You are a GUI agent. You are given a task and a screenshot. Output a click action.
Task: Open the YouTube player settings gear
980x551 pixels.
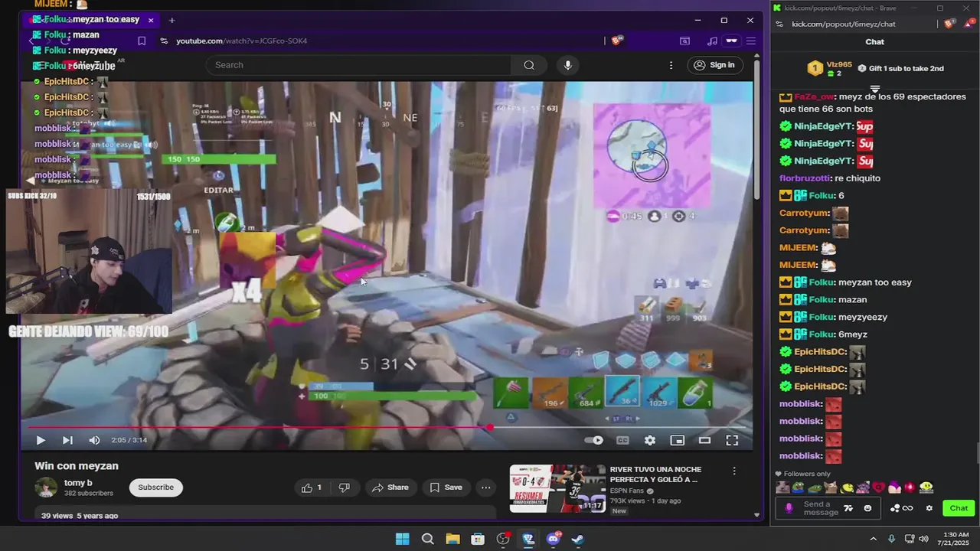click(650, 440)
